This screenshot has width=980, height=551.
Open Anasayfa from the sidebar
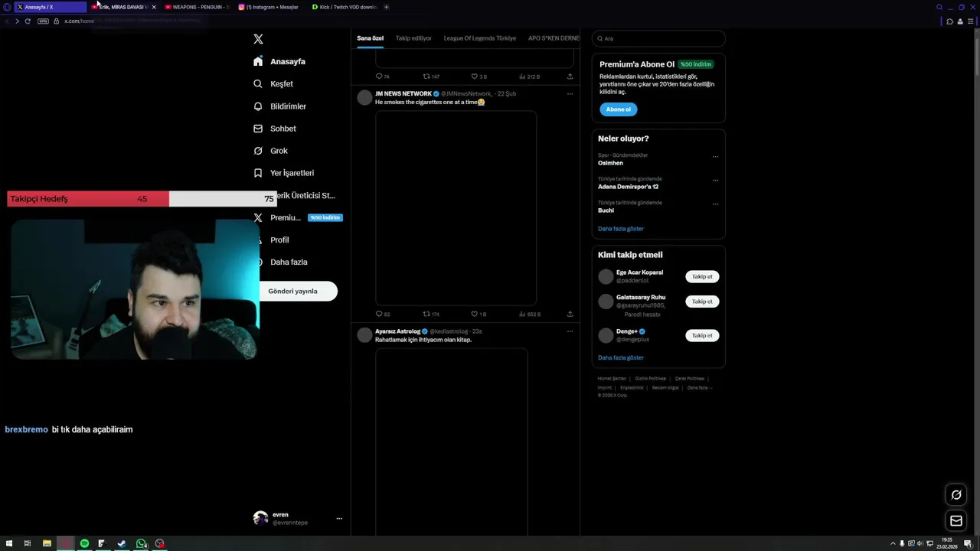[x=279, y=61]
